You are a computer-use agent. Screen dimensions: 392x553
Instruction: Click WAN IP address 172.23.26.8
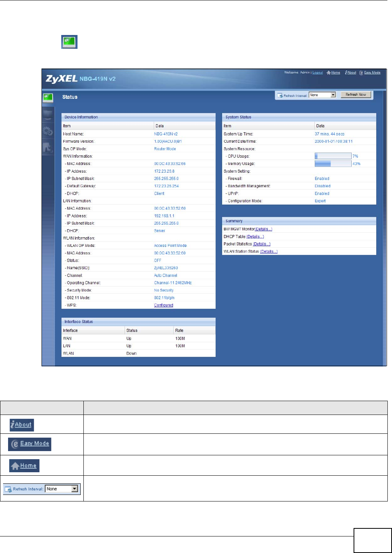click(164, 172)
